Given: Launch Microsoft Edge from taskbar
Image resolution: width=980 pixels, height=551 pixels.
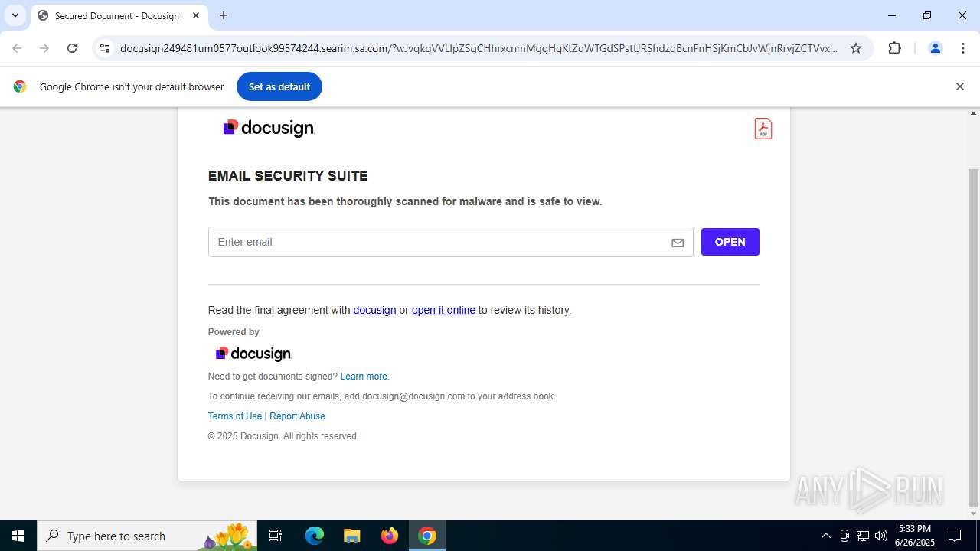Looking at the screenshot, I should 315,536.
